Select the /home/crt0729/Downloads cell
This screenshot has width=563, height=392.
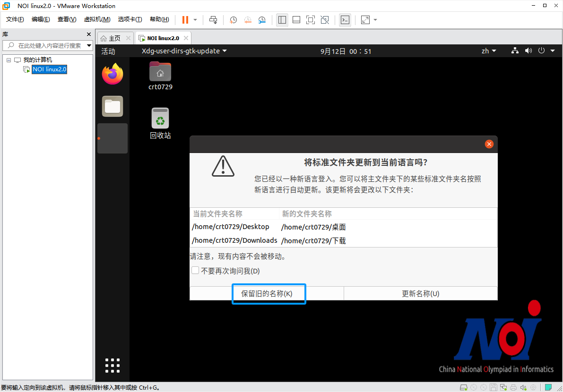pyautogui.click(x=234, y=240)
